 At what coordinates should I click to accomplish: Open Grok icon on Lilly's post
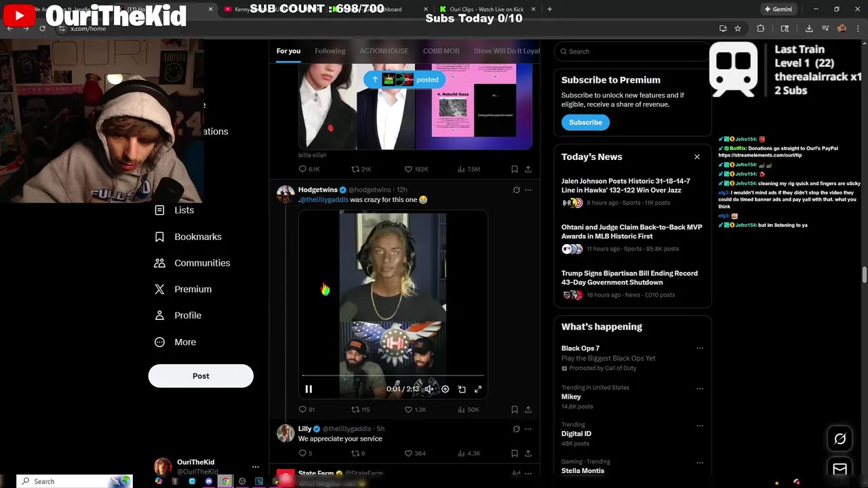(516, 429)
